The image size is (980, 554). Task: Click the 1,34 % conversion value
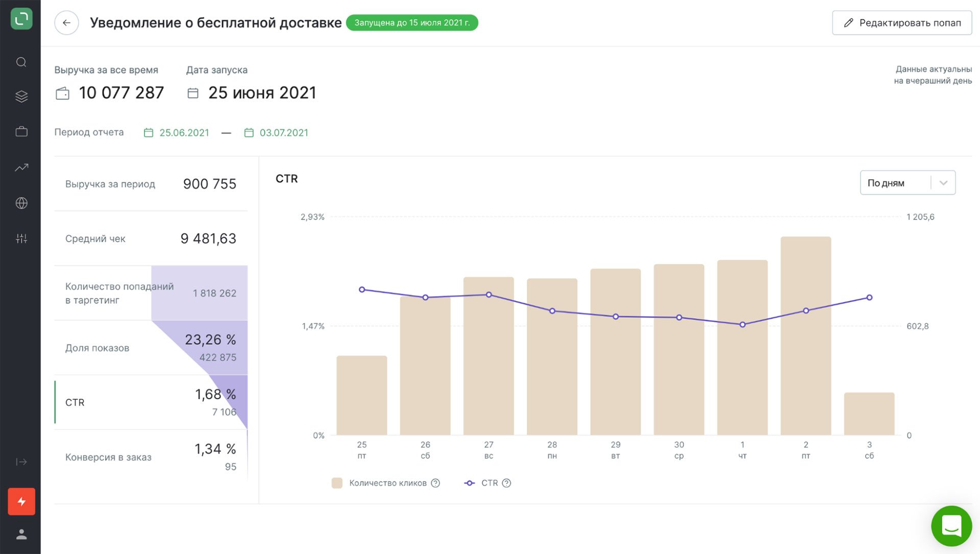point(215,449)
